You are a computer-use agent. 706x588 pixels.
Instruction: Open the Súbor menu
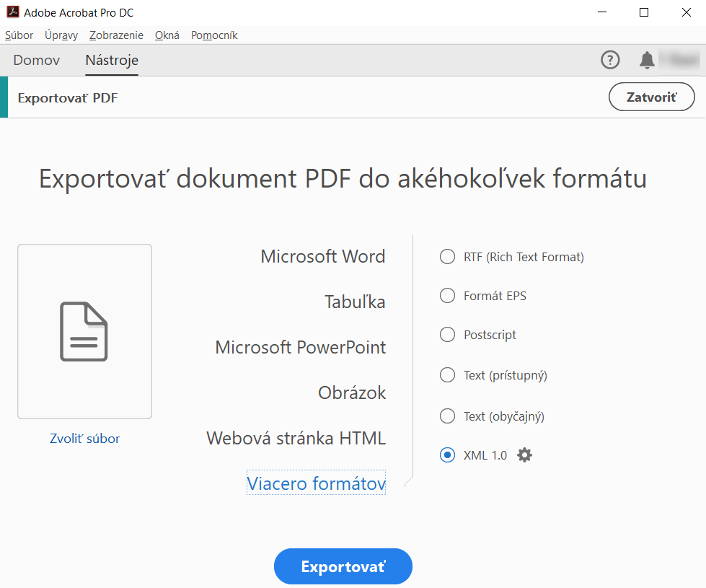pos(19,35)
